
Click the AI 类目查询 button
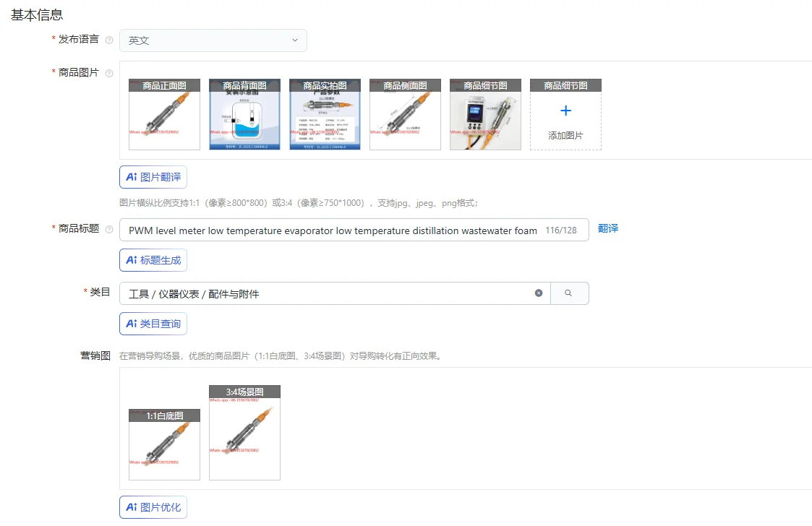[x=153, y=324]
